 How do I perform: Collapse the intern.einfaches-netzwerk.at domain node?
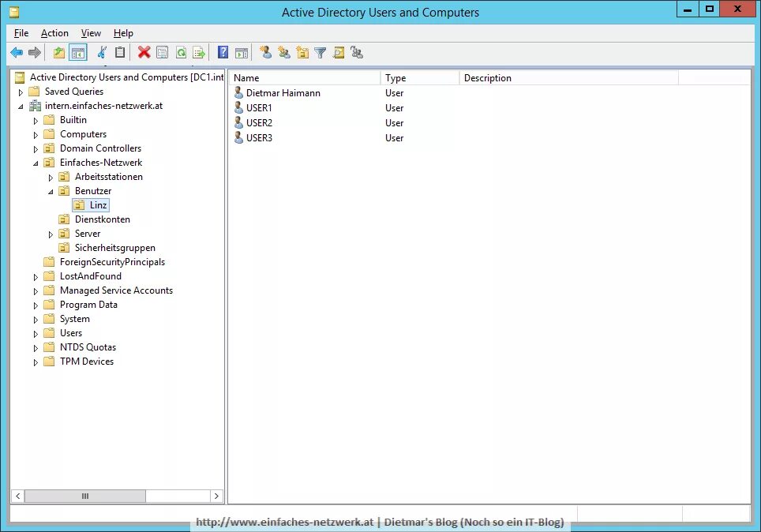click(21, 107)
